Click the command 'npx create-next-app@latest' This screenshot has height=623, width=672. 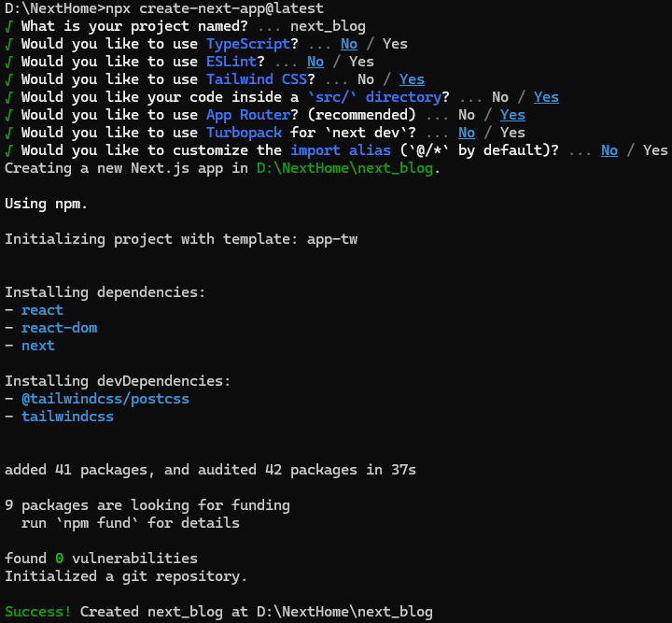coord(215,8)
